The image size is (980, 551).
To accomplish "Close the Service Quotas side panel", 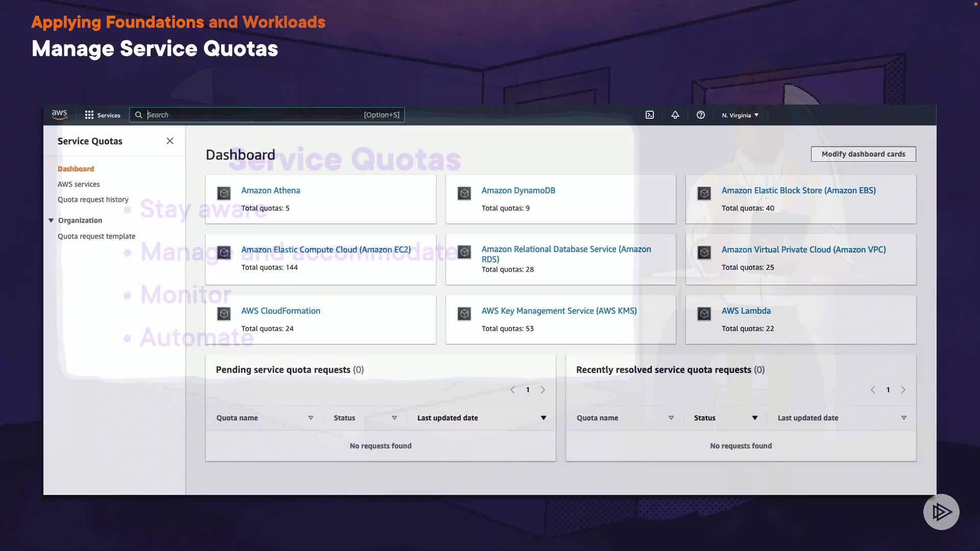I will pyautogui.click(x=170, y=141).
